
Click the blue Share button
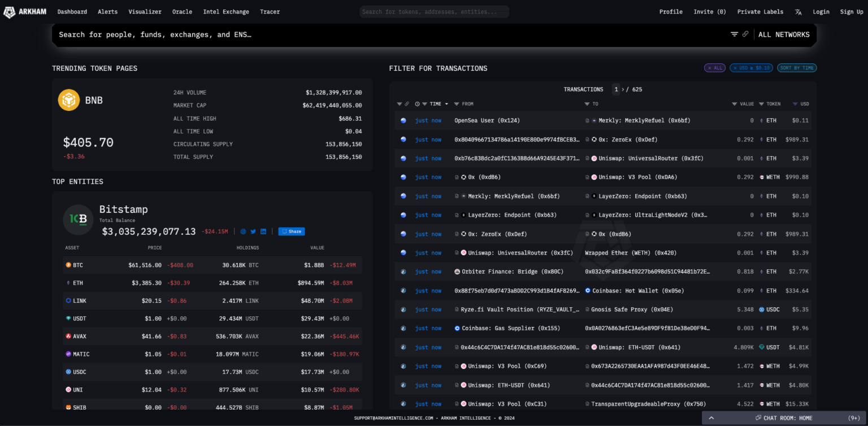click(291, 231)
